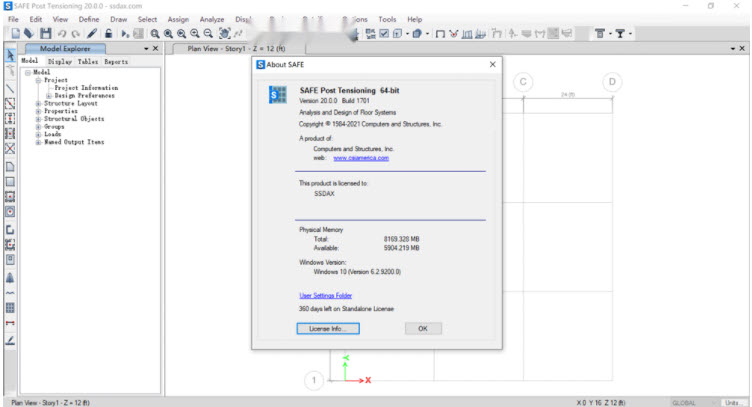Select the rectangular slab draw tool
The width and height of the screenshot is (752, 407).
[10, 182]
